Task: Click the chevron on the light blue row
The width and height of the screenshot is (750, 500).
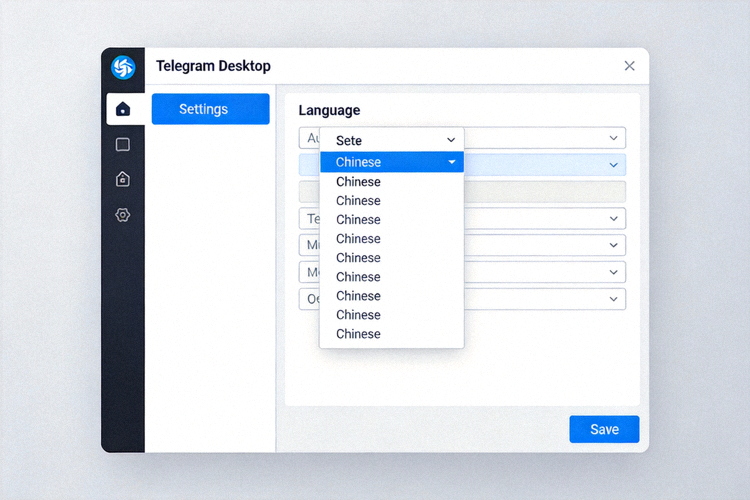Action: tap(613, 165)
